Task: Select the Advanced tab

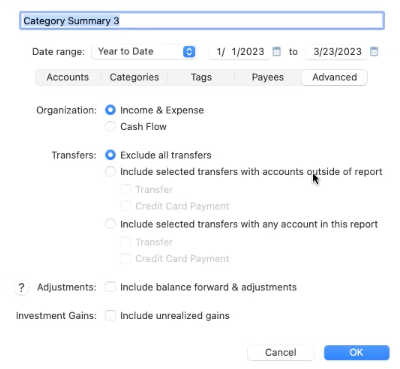Action: coord(335,77)
